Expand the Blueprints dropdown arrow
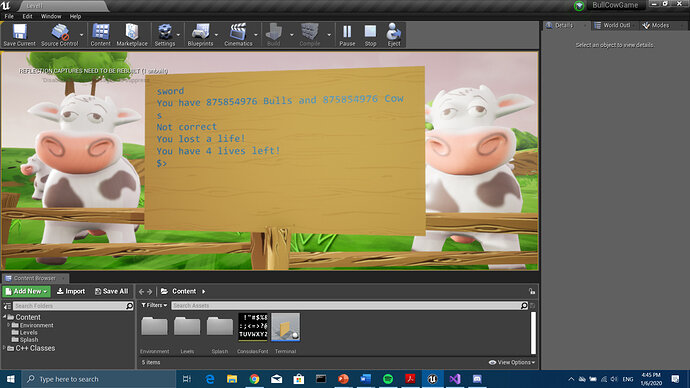The width and height of the screenshot is (690, 388). coord(216,35)
